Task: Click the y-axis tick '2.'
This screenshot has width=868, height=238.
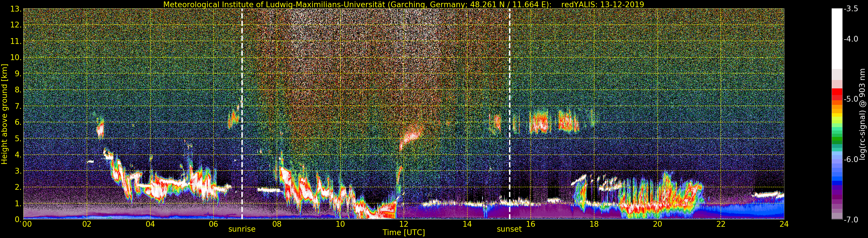Action: (x=18, y=187)
